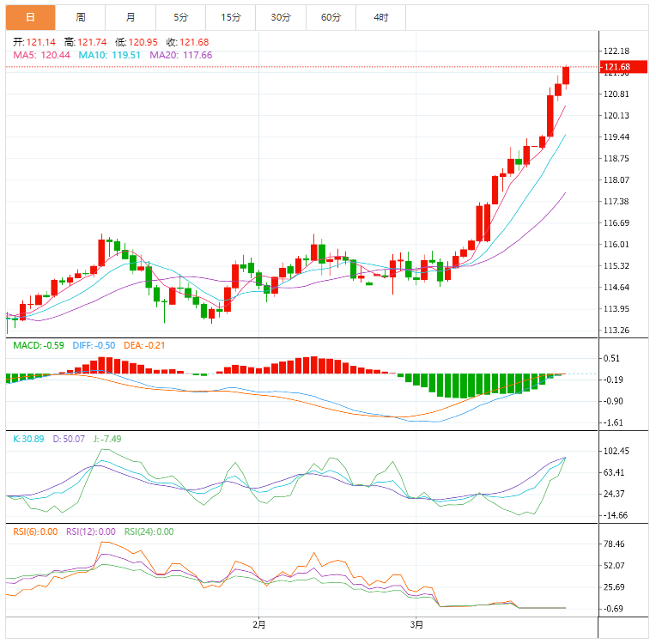This screenshot has width=656, height=644.
Task: Click the J:-7.49 KDJ label
Action: click(107, 439)
